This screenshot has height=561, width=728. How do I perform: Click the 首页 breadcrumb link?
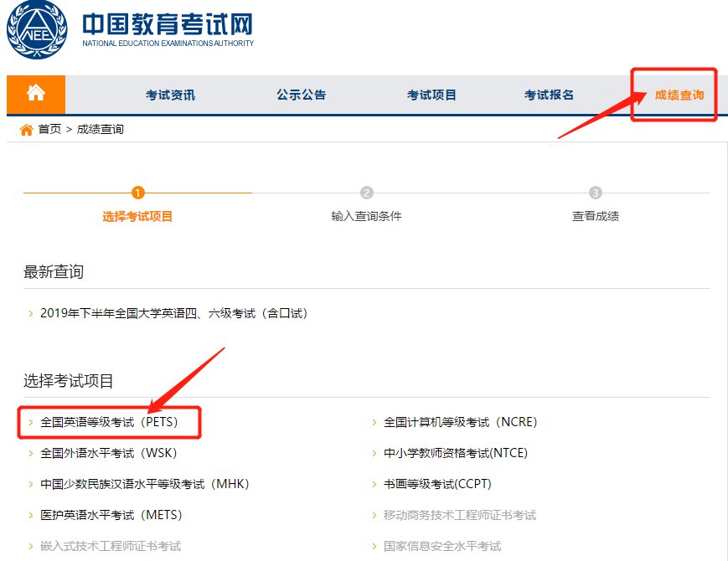coord(50,129)
